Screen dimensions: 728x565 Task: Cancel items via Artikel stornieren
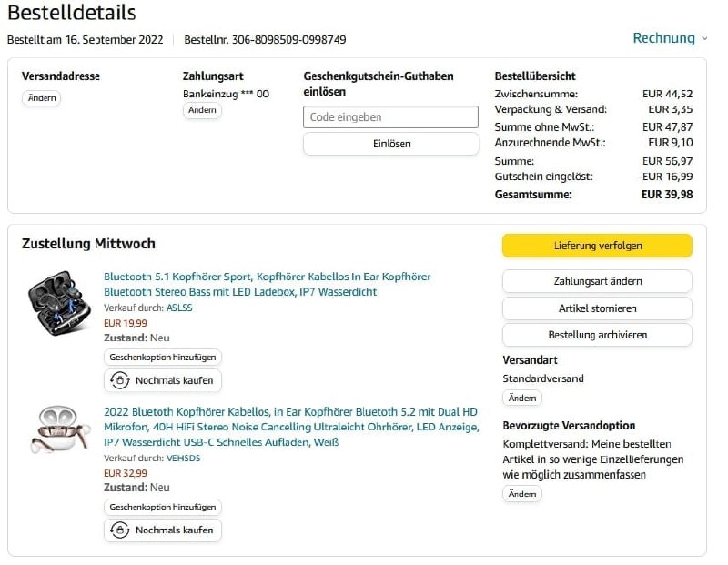click(597, 308)
